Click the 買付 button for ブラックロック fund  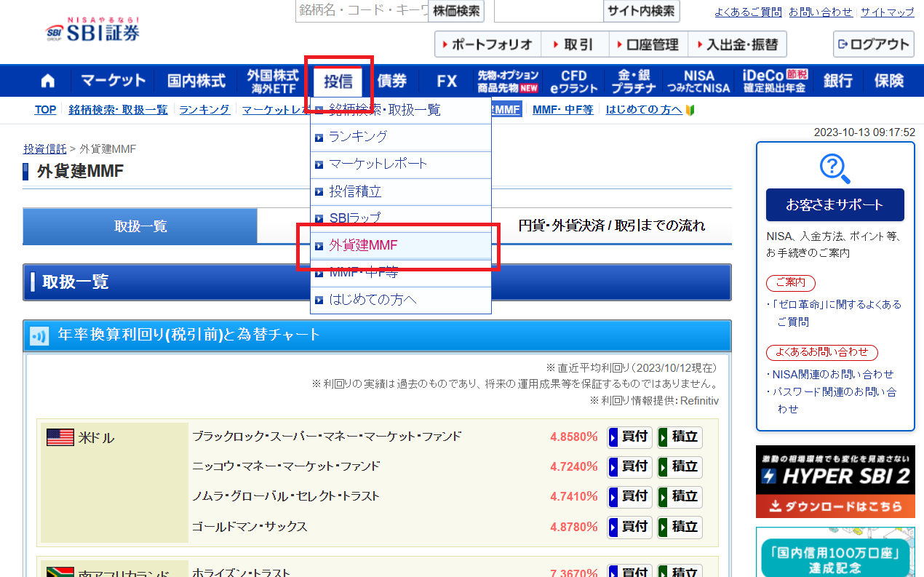(629, 437)
